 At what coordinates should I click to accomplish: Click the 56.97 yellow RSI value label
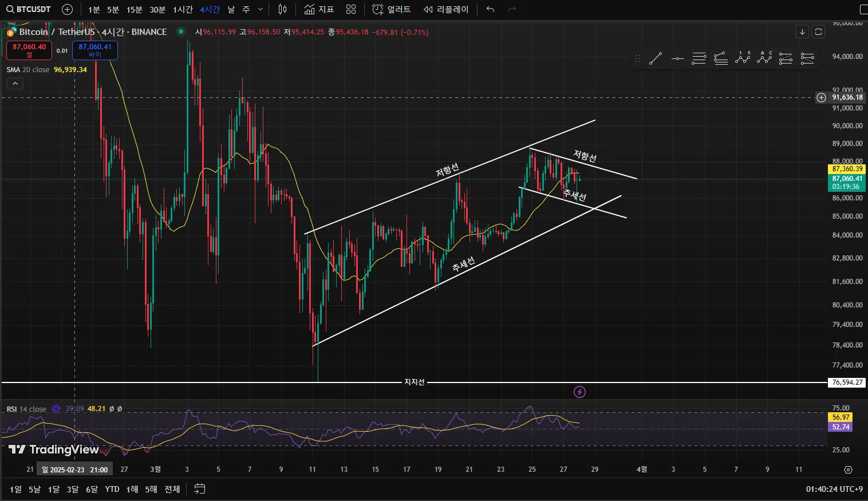pos(841,417)
